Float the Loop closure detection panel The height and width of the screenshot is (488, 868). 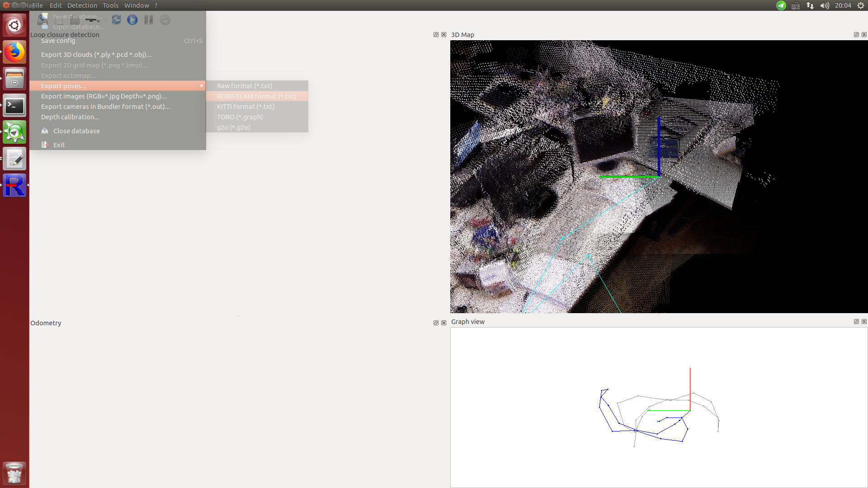tap(436, 35)
